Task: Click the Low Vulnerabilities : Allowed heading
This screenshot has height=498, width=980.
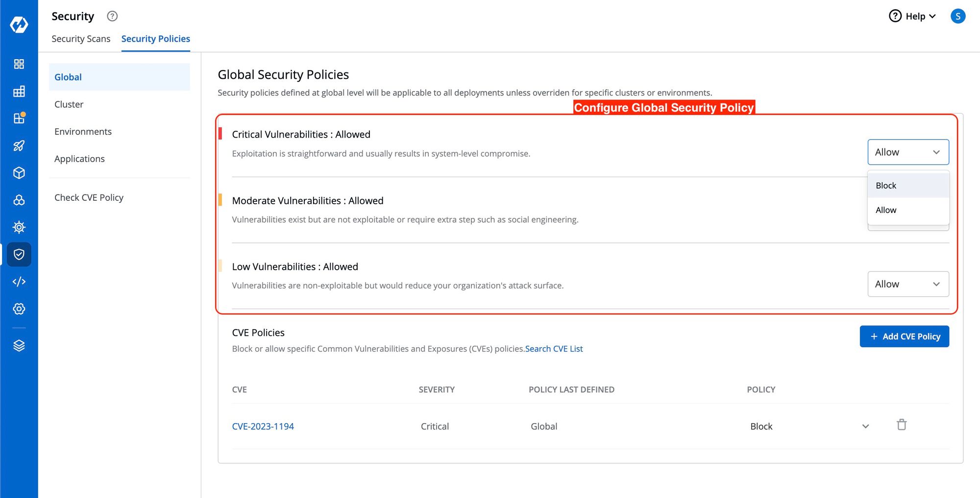Action: [x=295, y=267]
